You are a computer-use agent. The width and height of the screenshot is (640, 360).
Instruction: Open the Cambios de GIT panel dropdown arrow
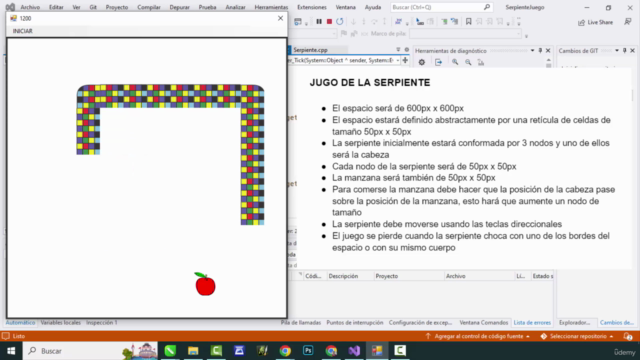point(617,51)
